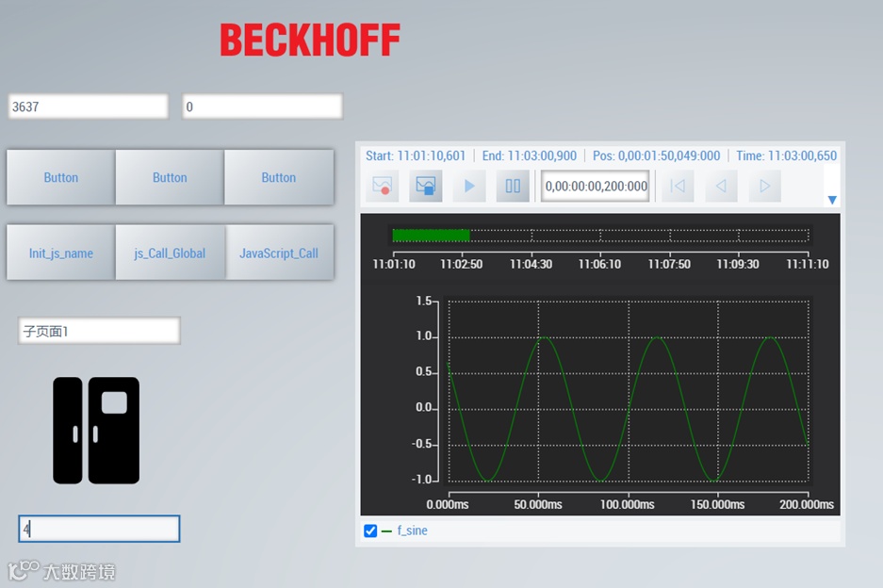Image resolution: width=883 pixels, height=588 pixels.
Task: Click the 11:04:30 overview timeline tick
Action: coord(531,264)
